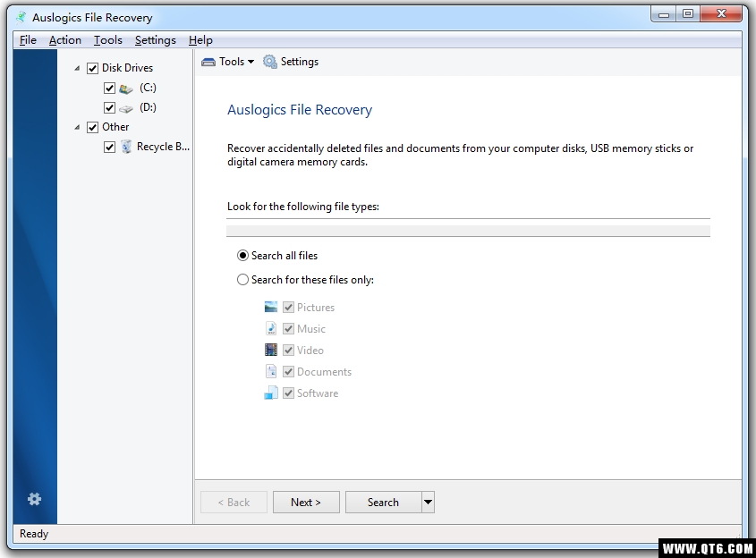
Task: Click the Auslogics File Recovery heading
Action: (x=300, y=110)
